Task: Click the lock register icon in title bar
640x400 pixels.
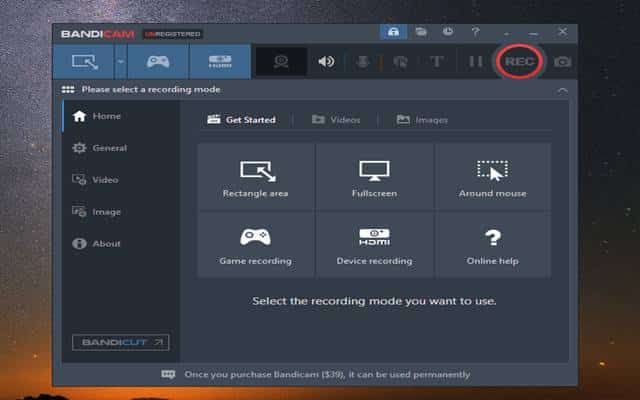Action: click(393, 32)
